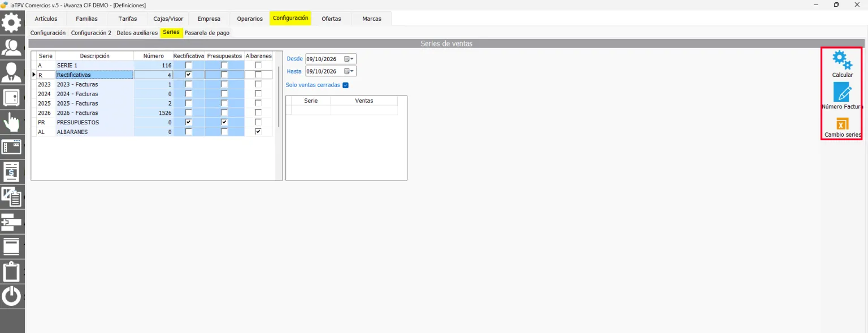Toggle Albaranes checkbox for ALBARANES row
Screen dimensions: 868x333
click(258, 132)
